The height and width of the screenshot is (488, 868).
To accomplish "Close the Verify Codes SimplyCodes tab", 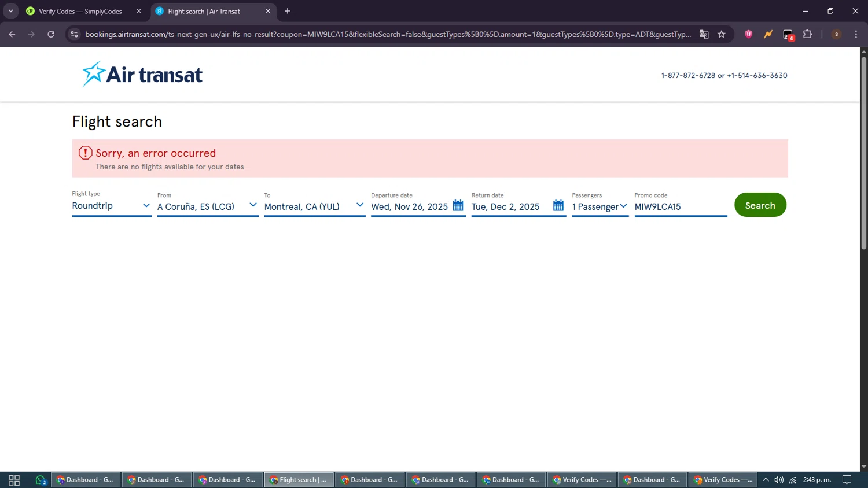I will 139,11.
